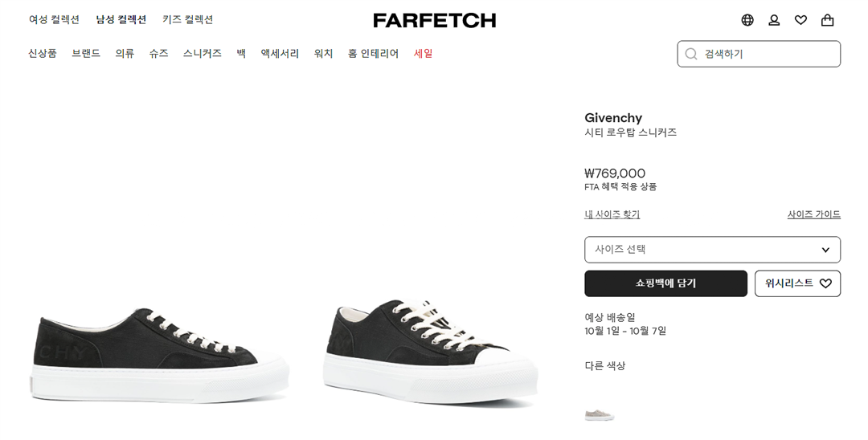Click the 내 사이즈 찾기 link
This screenshot has width=868, height=440.
click(x=612, y=214)
